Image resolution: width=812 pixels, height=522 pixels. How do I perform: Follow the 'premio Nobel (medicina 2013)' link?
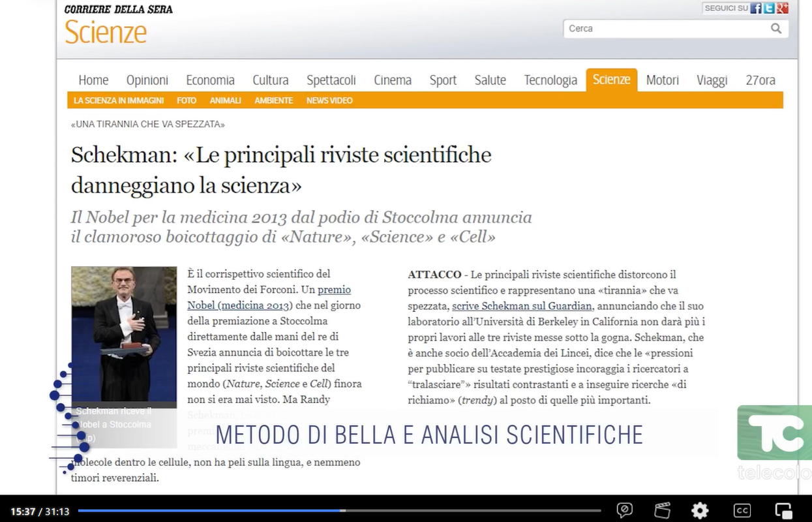(269, 298)
